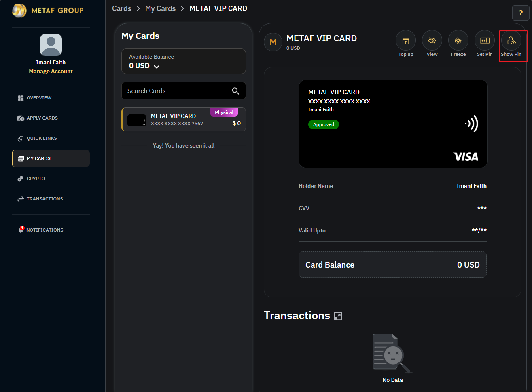Open the Notifications menu item
The height and width of the screenshot is (392, 532).
point(51,230)
